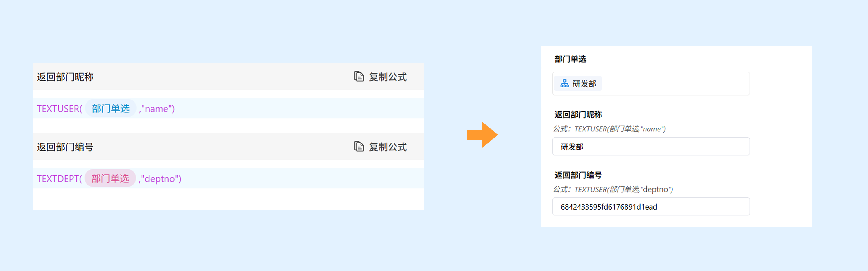Click 返回部门昵称 header in formula panel
The width and height of the screenshot is (868, 271).
[x=65, y=77]
